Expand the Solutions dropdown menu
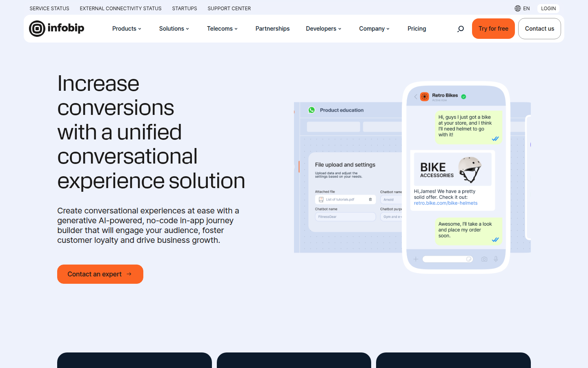Viewport: 588px width, 368px height. 174,29
